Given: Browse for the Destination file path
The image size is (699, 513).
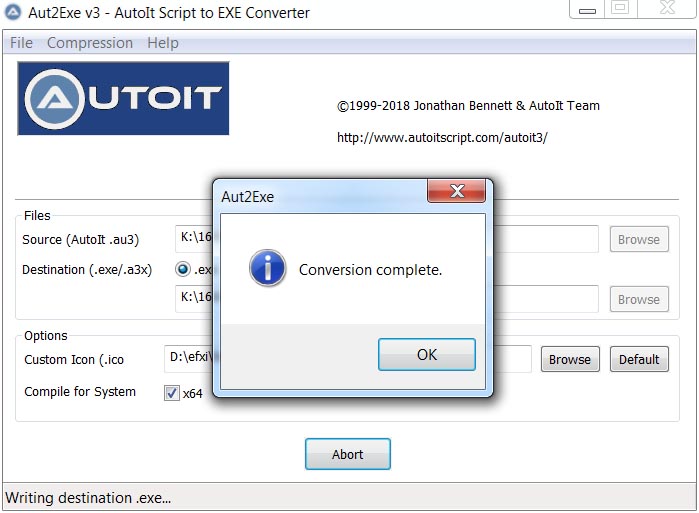Looking at the screenshot, I should [x=639, y=299].
